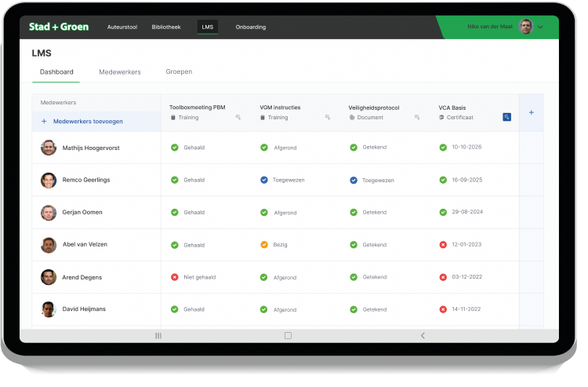Open Mathijs Hoogervorst's avatar

point(49,148)
